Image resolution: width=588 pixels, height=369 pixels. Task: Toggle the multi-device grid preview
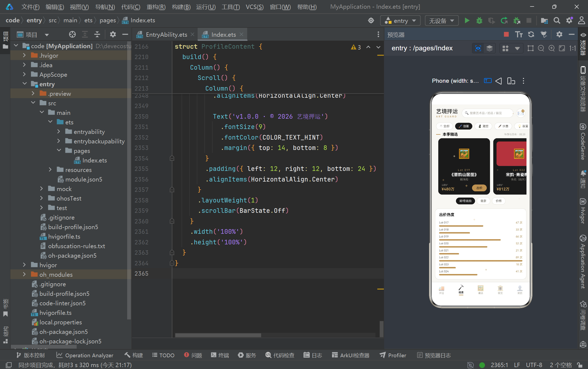pos(506,48)
